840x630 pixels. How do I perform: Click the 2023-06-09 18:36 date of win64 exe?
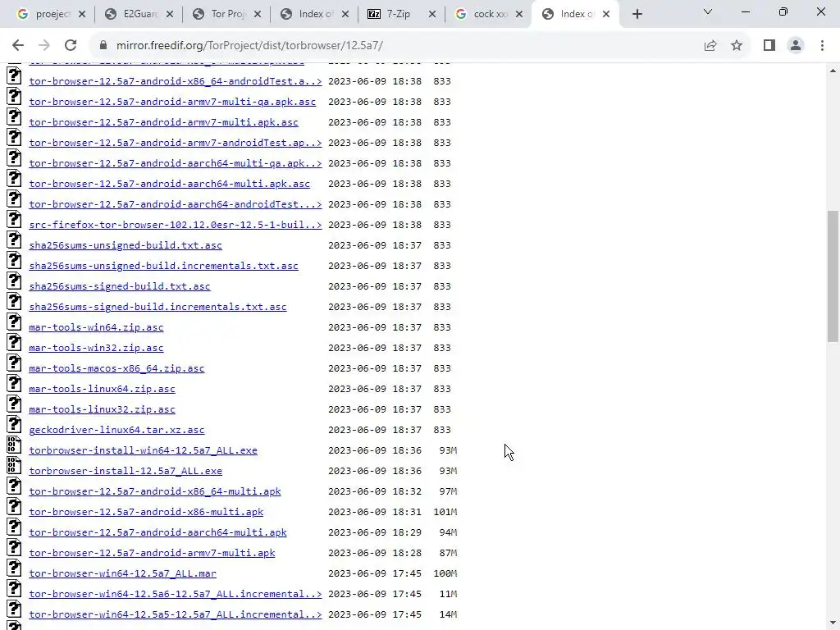(x=375, y=450)
